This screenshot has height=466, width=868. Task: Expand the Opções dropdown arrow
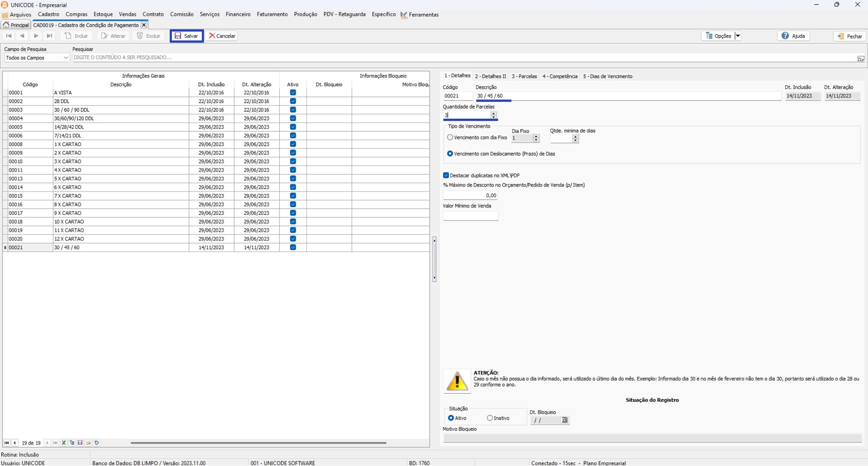point(738,36)
